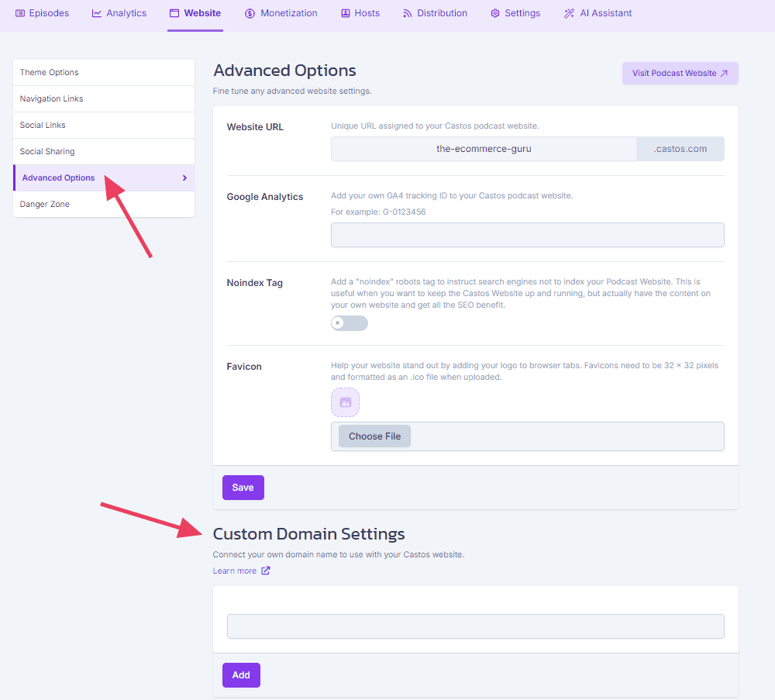Click the external arrow icon on Visit Podcast Website

724,73
